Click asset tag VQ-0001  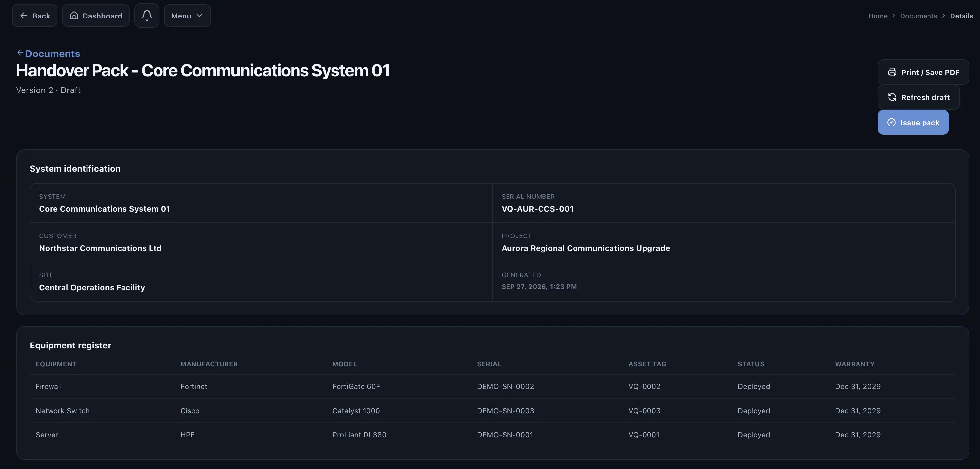point(644,435)
